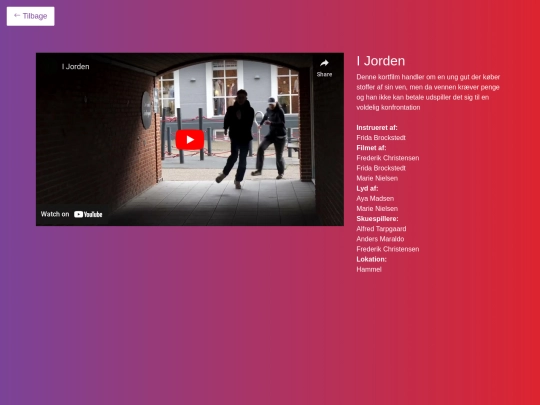Image resolution: width=540 pixels, height=405 pixels.
Task: Select Marie Nielsen under Lyd af
Action: click(377, 209)
